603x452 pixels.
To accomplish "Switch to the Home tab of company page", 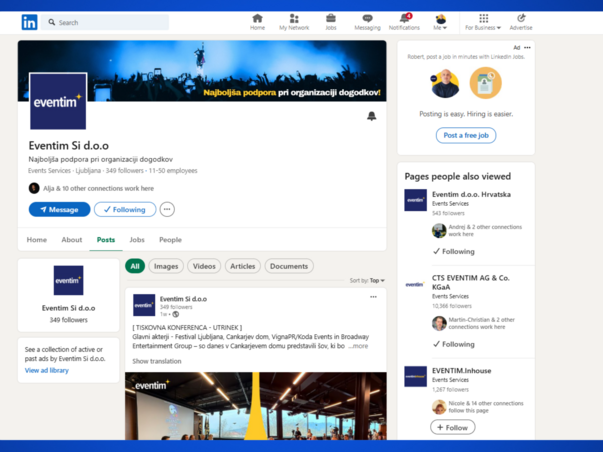I will coord(37,240).
